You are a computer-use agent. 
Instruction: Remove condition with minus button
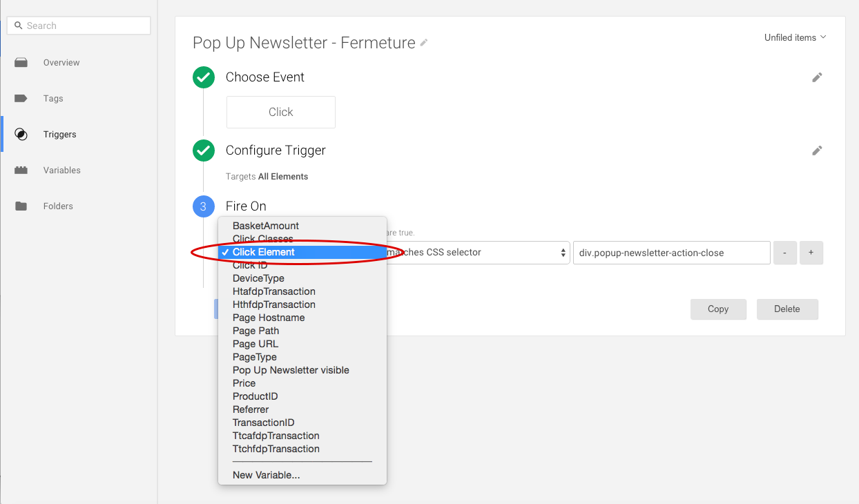pos(785,253)
